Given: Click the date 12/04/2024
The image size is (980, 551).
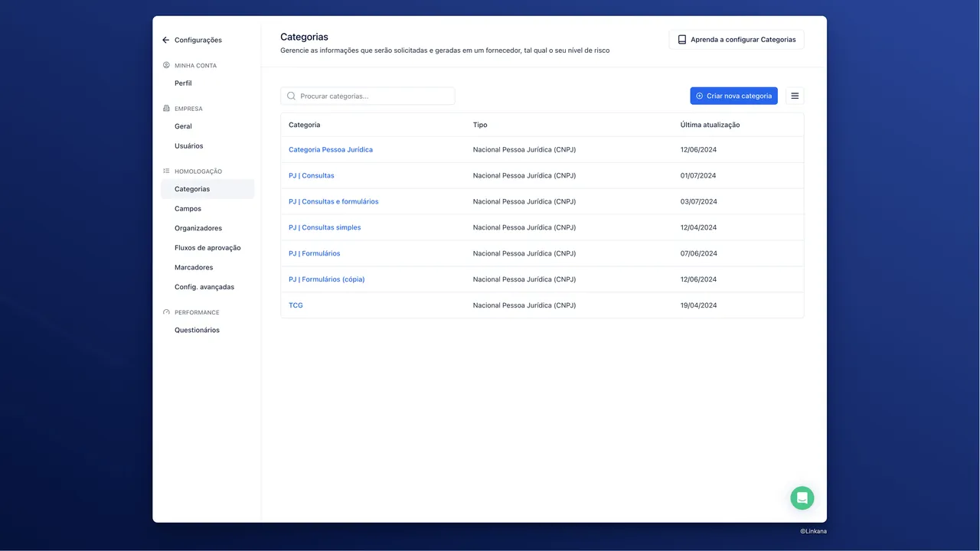Looking at the screenshot, I should pos(698,228).
